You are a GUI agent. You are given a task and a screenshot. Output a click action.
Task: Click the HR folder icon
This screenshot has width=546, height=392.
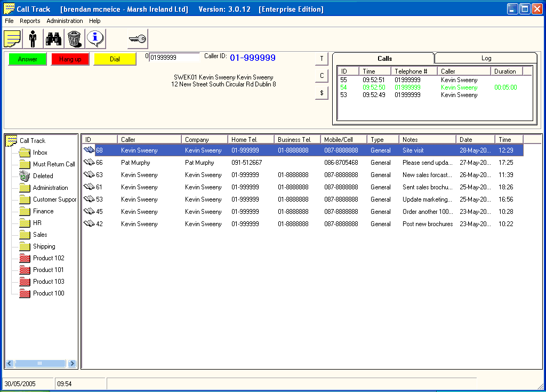point(25,222)
